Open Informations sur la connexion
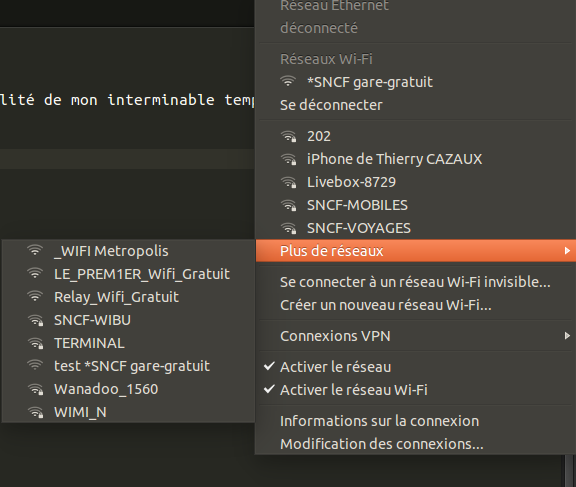Screen dimensions: 576x487 coord(379,421)
